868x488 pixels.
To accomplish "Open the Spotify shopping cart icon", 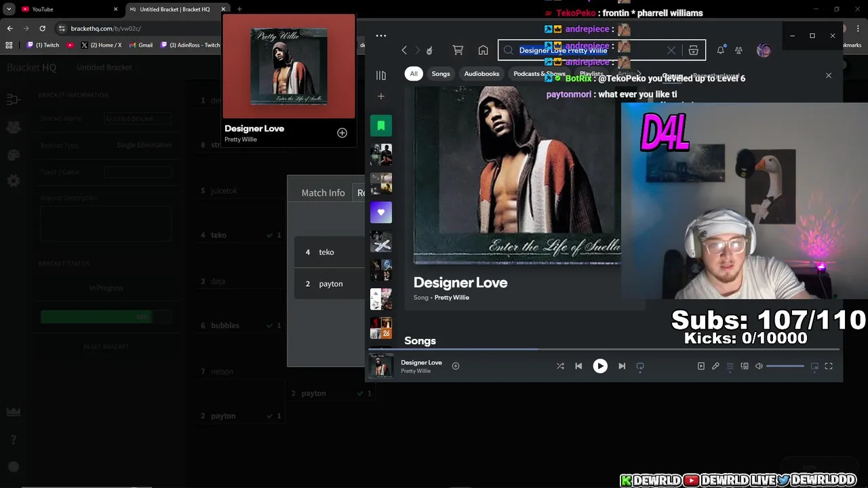I will point(458,50).
